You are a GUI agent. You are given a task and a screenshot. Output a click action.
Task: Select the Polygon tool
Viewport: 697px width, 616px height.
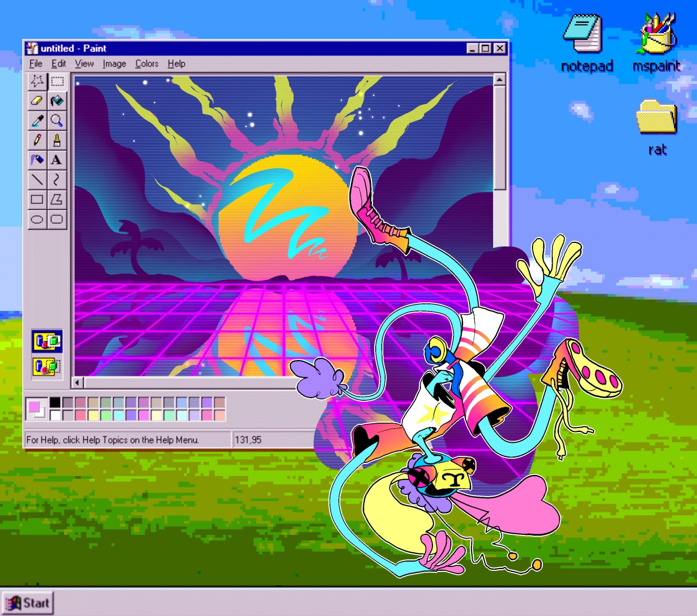coord(57,199)
